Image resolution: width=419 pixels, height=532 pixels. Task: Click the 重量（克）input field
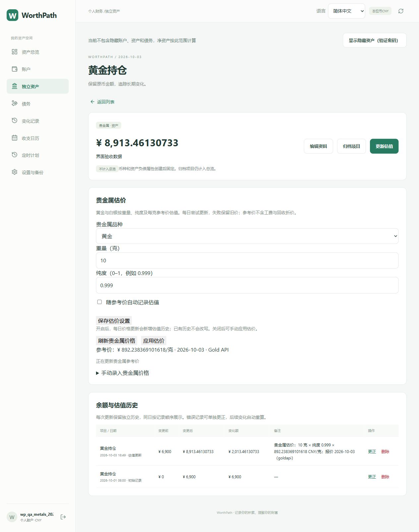(x=247, y=260)
